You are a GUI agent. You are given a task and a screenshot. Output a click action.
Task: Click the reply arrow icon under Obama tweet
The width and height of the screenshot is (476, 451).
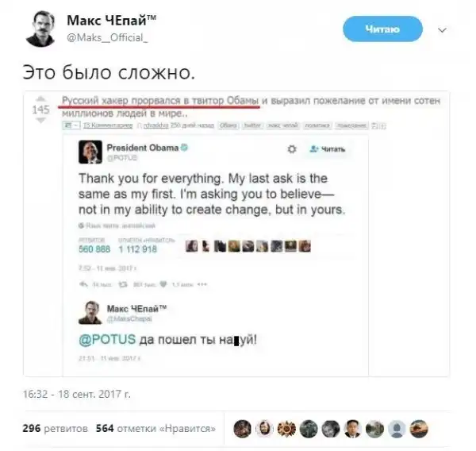coord(83,284)
